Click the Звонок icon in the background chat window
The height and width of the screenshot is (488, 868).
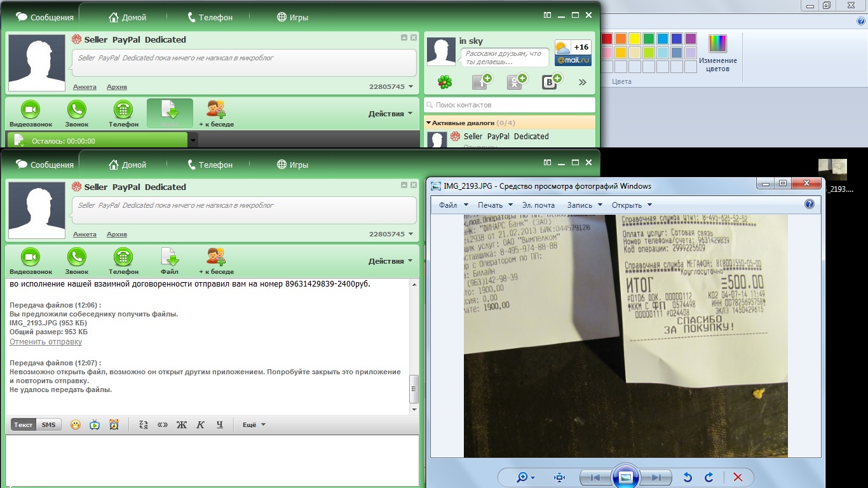(x=77, y=110)
